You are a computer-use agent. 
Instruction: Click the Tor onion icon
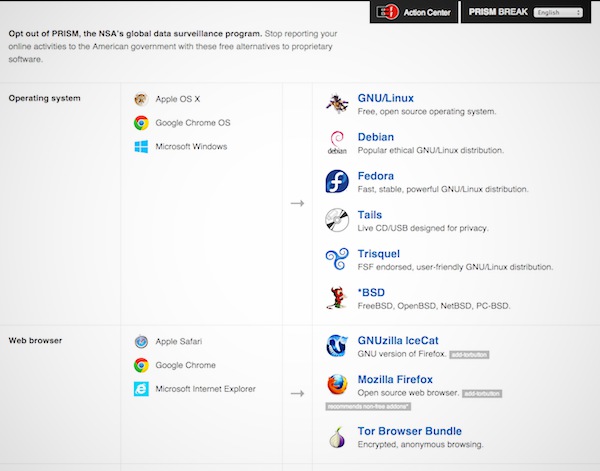(x=337, y=437)
